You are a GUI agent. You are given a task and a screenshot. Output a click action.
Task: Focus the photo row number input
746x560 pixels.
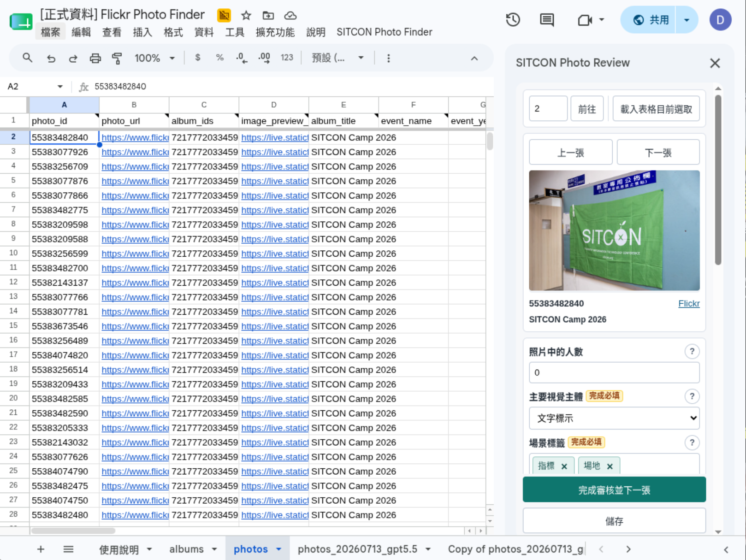[x=548, y=109]
